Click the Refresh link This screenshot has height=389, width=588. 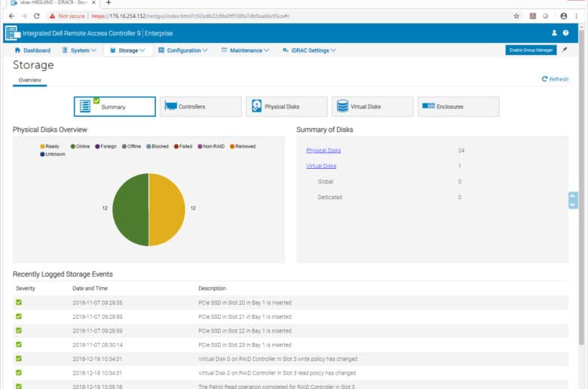(x=555, y=79)
